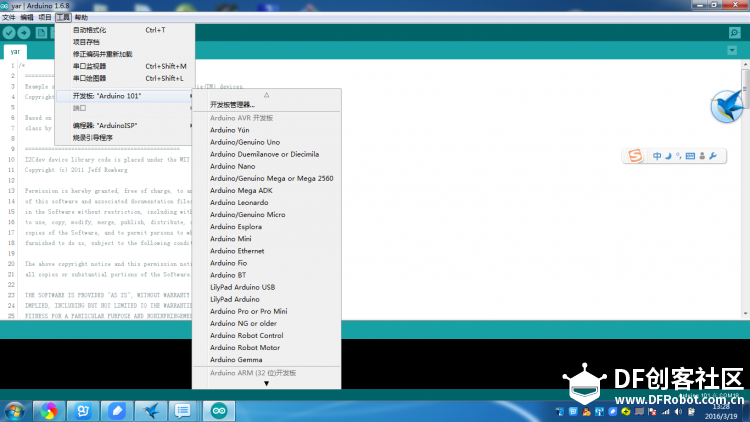Select the yar sketch tab
The width and height of the screenshot is (750, 422).
pos(15,51)
